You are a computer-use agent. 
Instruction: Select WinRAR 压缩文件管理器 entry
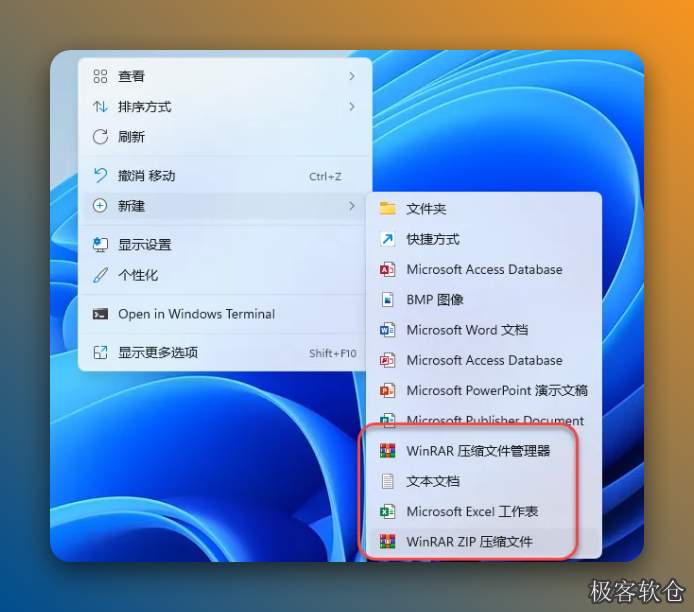pyautogui.click(x=484, y=451)
